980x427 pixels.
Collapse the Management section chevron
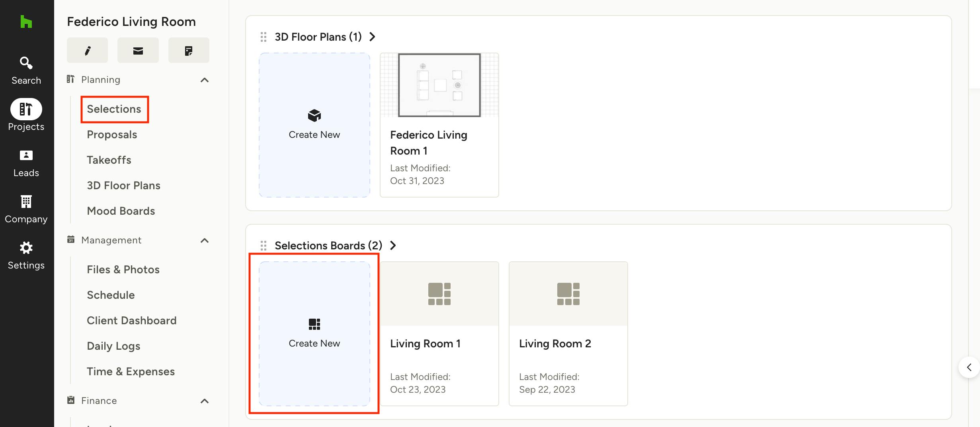pyautogui.click(x=205, y=241)
